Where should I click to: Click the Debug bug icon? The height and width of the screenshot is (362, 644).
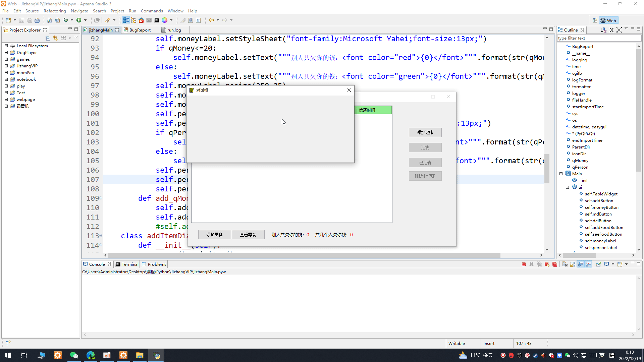click(66, 20)
